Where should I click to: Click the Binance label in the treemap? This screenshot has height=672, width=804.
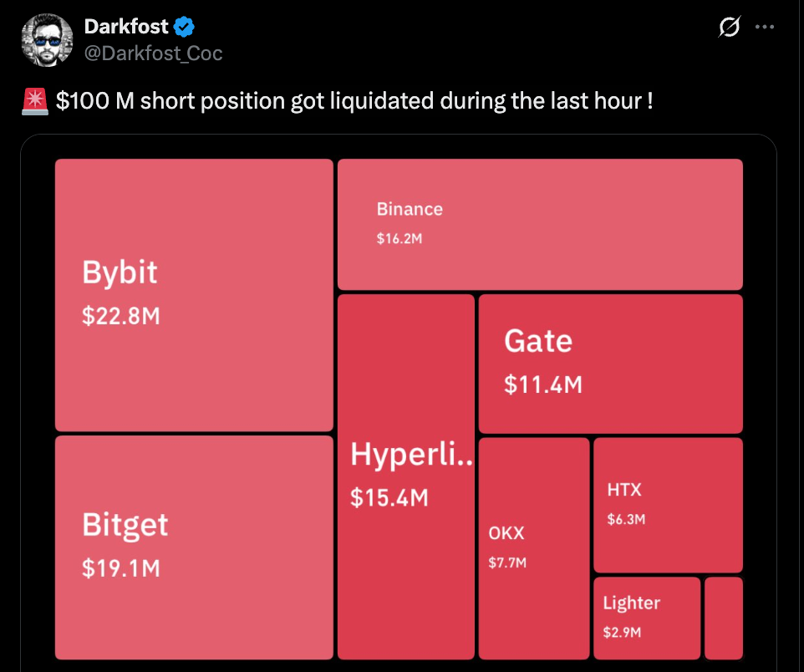click(x=410, y=209)
